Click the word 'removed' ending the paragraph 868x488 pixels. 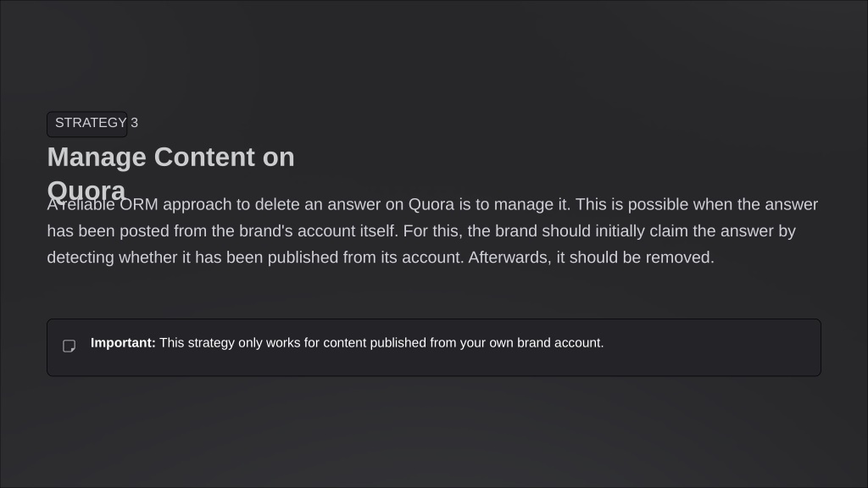coord(678,258)
